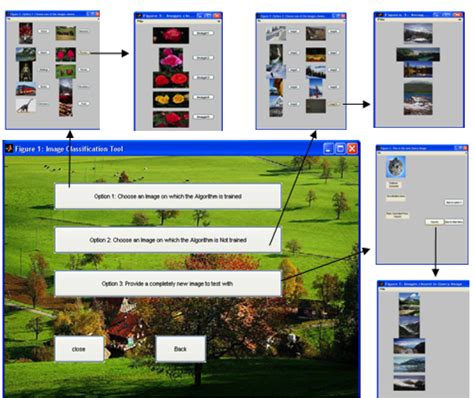Click the yellow sunset thumbnail in the Option 2 window
This screenshot has height=398, width=474.
point(316,55)
